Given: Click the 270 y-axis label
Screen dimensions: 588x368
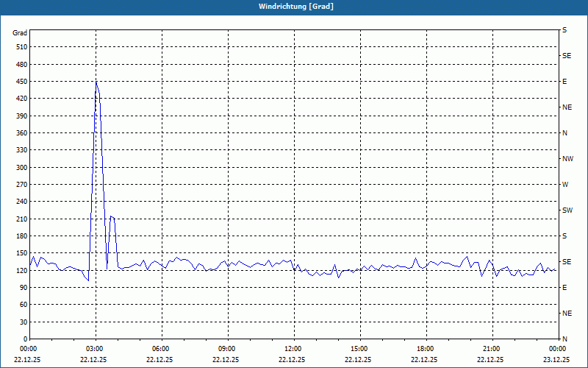Looking at the screenshot, I should point(22,185).
